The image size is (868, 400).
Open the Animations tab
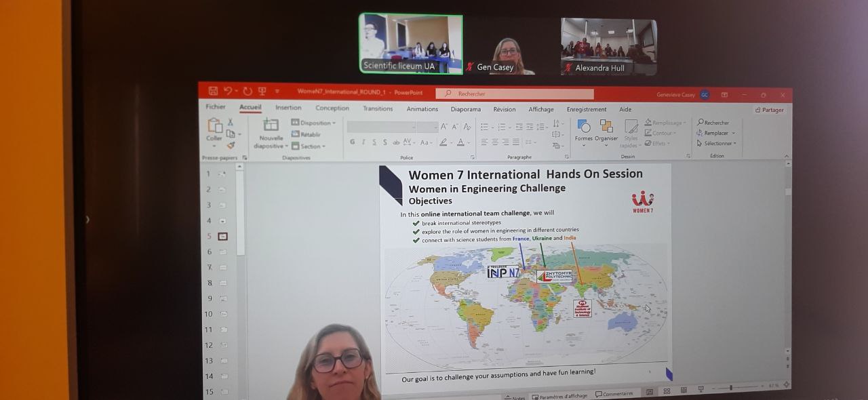pyautogui.click(x=422, y=108)
